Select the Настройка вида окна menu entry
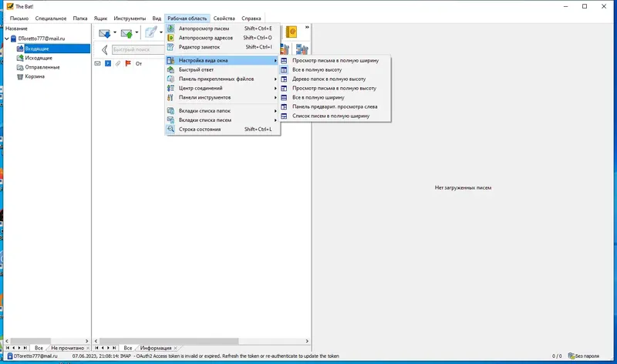This screenshot has height=364, width=617. [x=222, y=61]
